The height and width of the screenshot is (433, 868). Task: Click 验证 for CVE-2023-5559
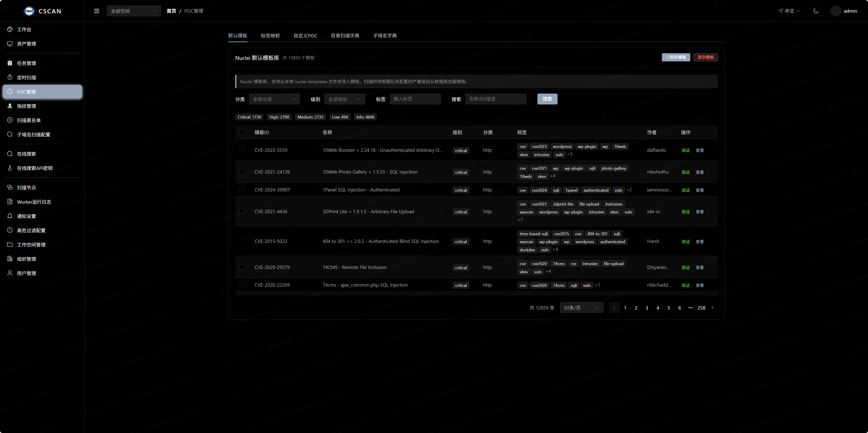(686, 150)
